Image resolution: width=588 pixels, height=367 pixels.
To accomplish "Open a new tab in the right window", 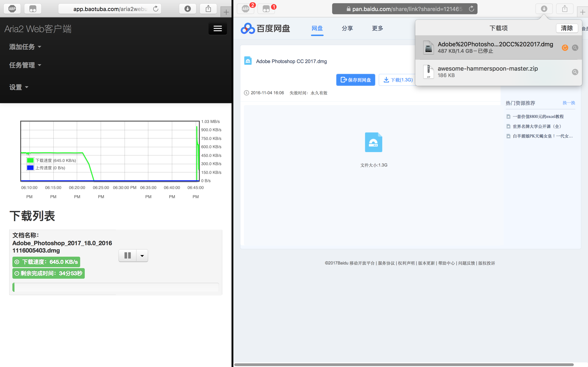I will tap(582, 12).
